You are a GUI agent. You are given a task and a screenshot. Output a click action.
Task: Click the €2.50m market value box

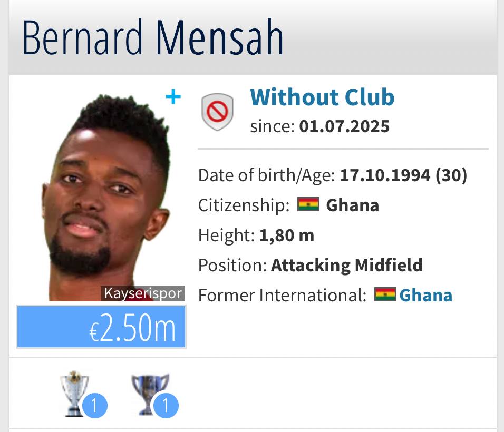pyautogui.click(x=101, y=327)
